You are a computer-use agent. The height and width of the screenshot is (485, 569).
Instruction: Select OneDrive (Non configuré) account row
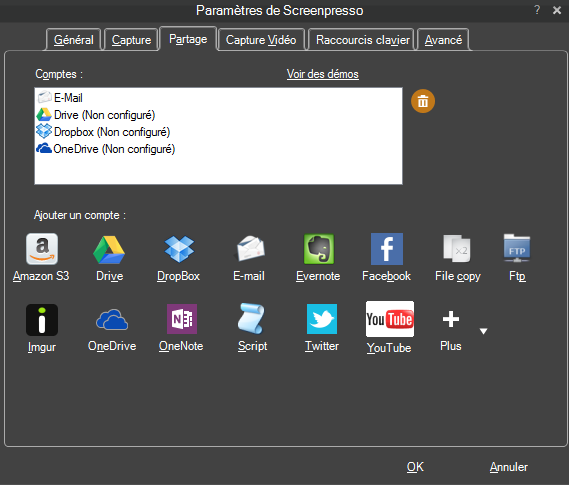tap(218, 149)
